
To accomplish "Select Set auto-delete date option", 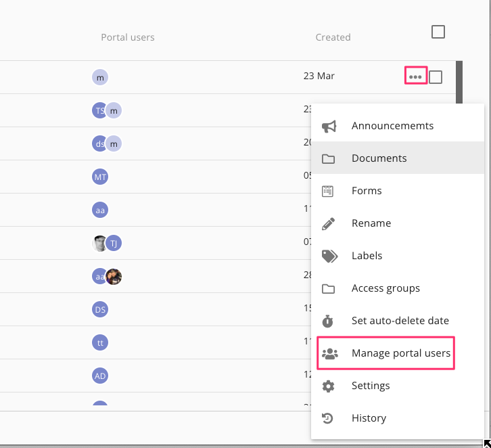I will tap(400, 321).
